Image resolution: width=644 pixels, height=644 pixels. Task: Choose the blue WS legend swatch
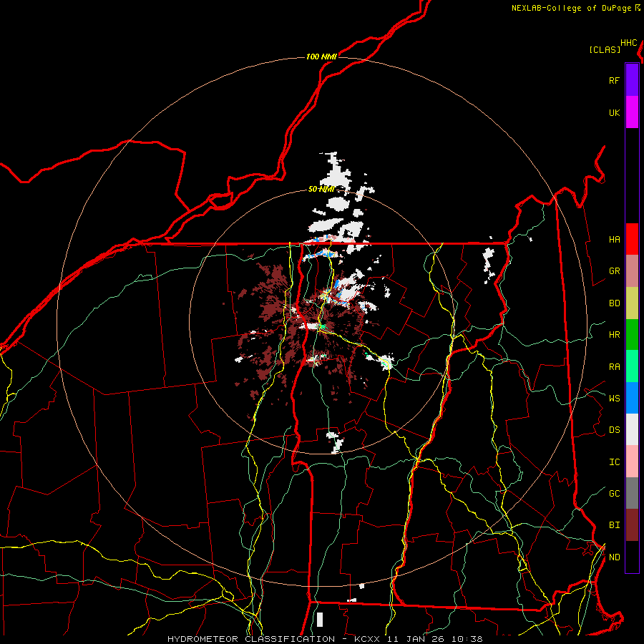tap(632, 398)
